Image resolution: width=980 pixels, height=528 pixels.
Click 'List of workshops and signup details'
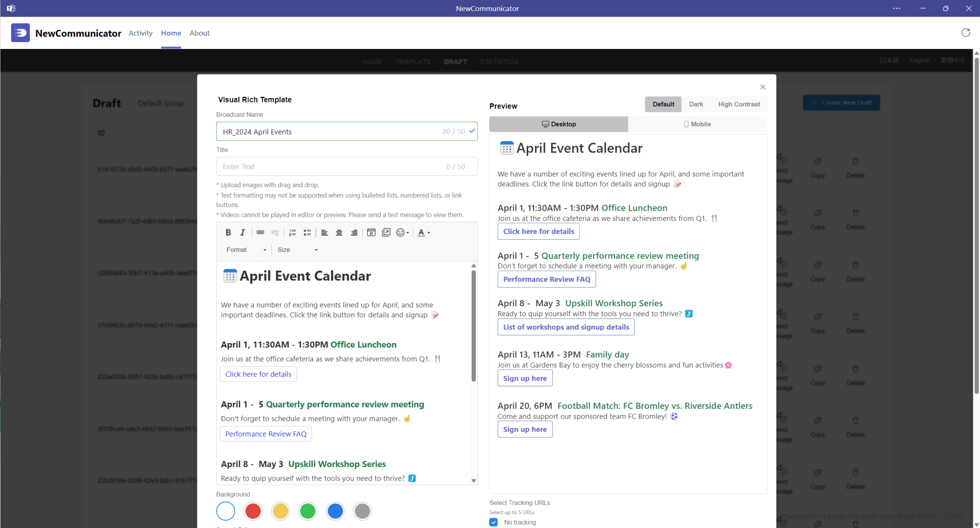[566, 327]
